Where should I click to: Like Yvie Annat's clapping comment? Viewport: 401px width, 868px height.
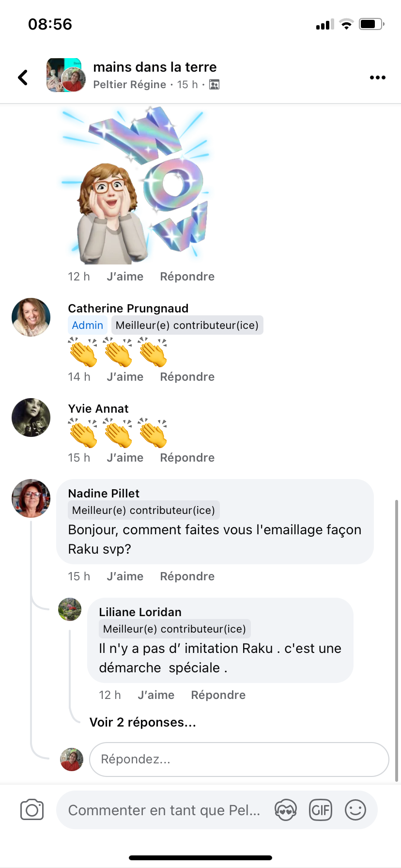[x=125, y=458]
